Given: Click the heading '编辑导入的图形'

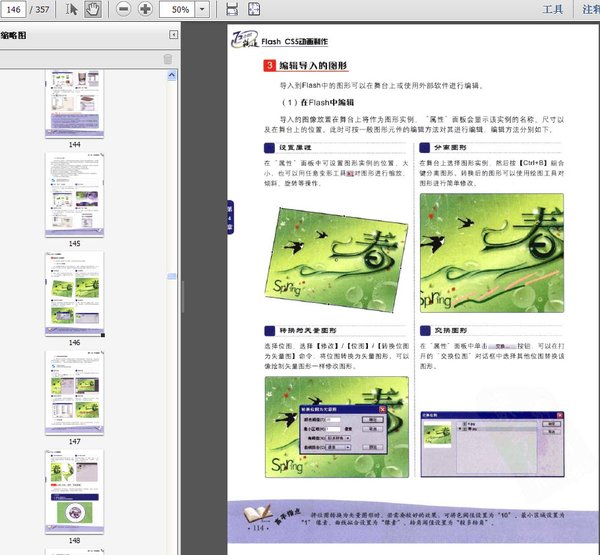Looking at the screenshot, I should pyautogui.click(x=313, y=65).
